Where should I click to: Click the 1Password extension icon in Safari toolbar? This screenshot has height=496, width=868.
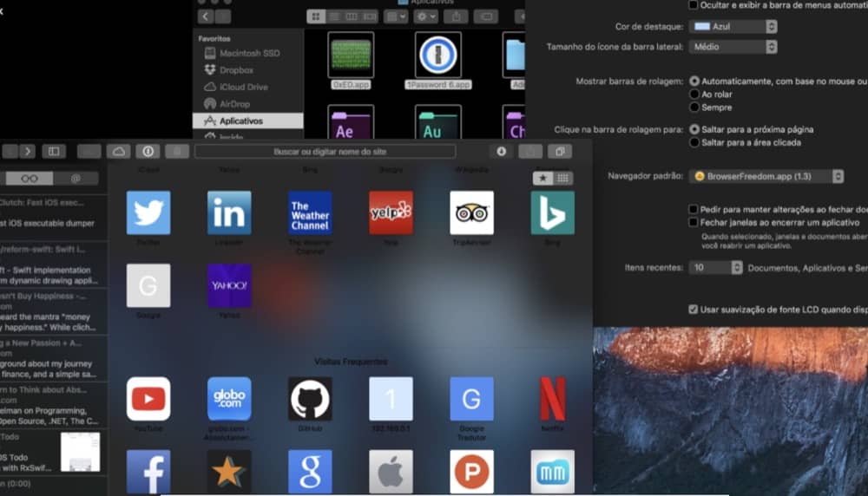click(148, 152)
